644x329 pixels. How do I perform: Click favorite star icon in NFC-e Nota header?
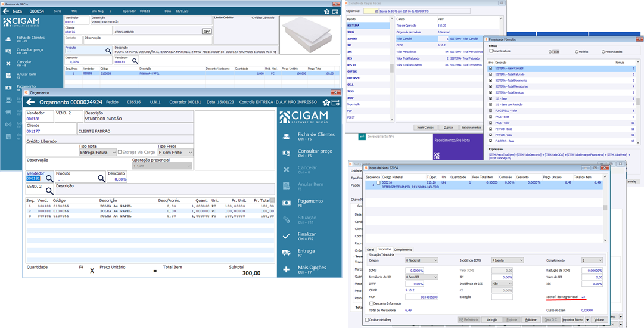(326, 11)
